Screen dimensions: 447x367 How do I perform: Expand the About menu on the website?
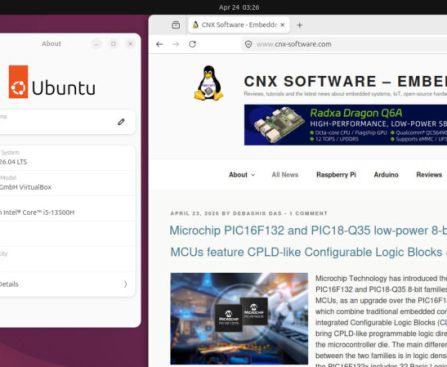click(242, 175)
